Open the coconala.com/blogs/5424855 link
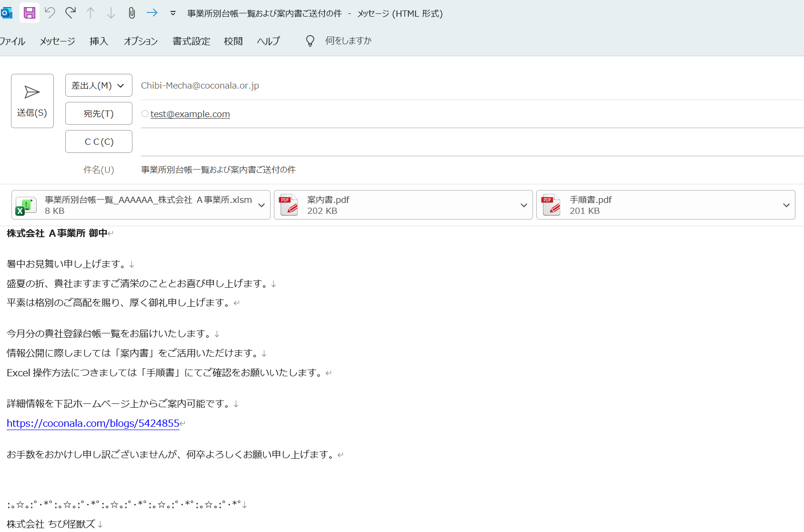The height and width of the screenshot is (532, 804). click(93, 423)
